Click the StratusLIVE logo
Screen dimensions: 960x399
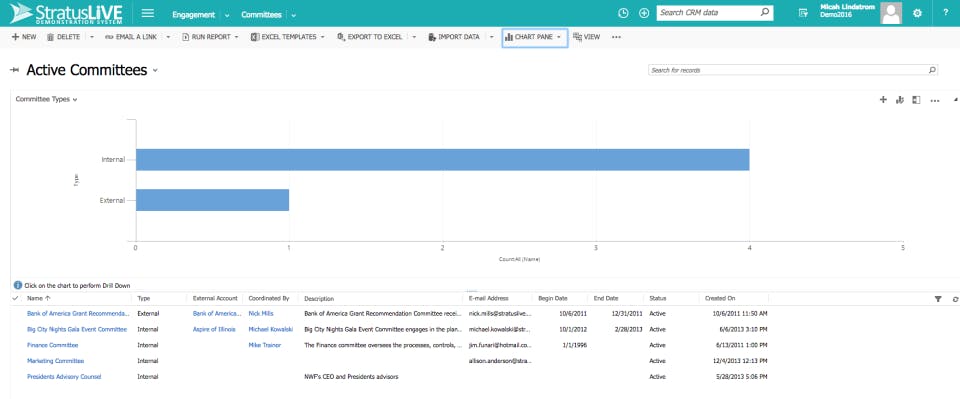[x=66, y=13]
